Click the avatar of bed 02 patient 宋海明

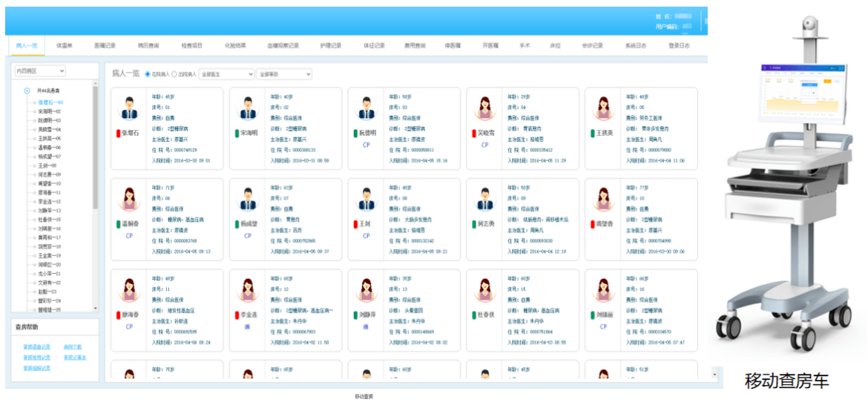pyautogui.click(x=248, y=108)
